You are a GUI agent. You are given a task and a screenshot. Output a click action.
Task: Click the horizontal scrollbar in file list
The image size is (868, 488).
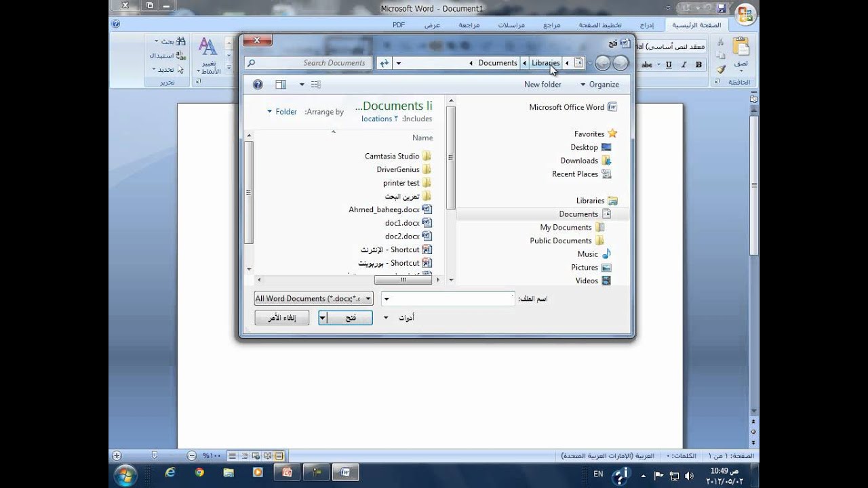coord(403,279)
